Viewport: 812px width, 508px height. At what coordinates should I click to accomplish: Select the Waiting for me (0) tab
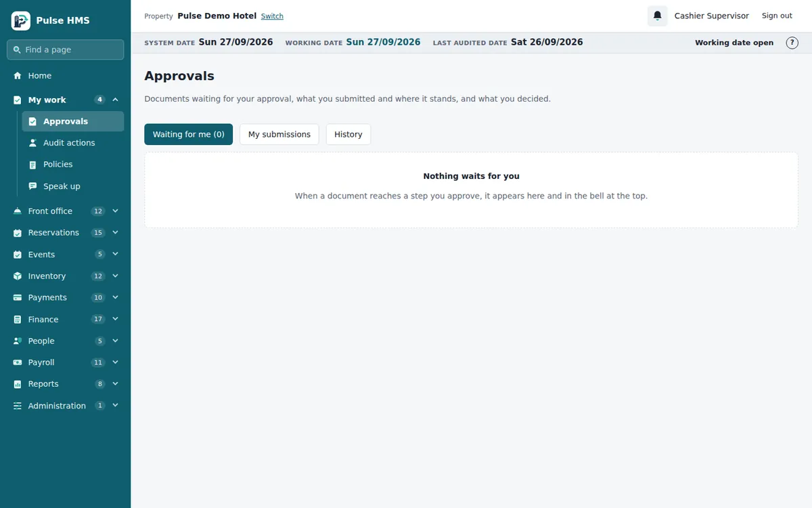tap(188, 134)
